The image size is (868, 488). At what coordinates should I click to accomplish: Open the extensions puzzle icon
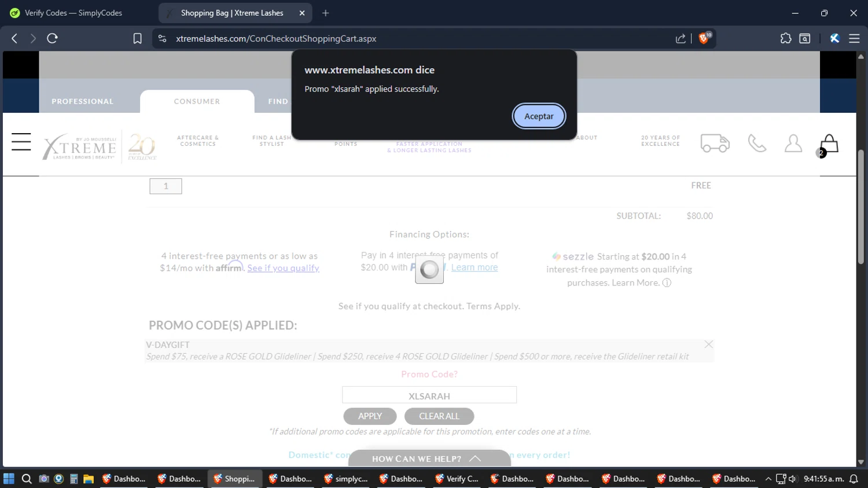coord(786,38)
